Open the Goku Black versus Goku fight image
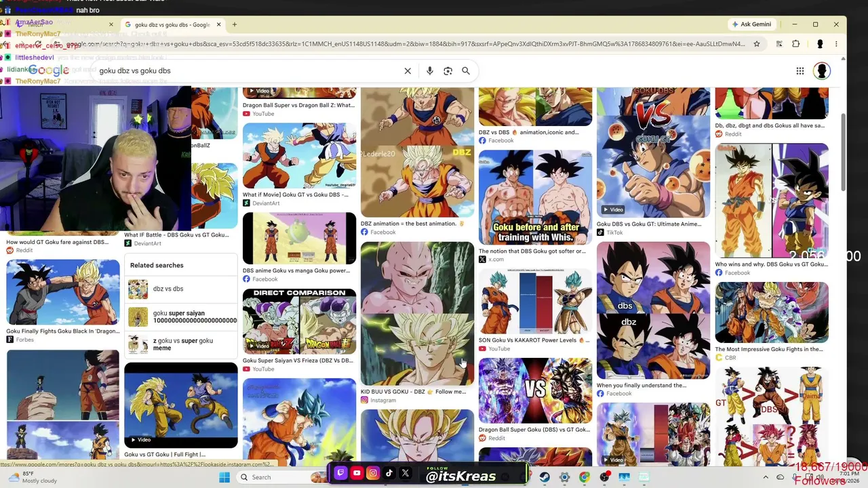868x488 pixels. 62,292
